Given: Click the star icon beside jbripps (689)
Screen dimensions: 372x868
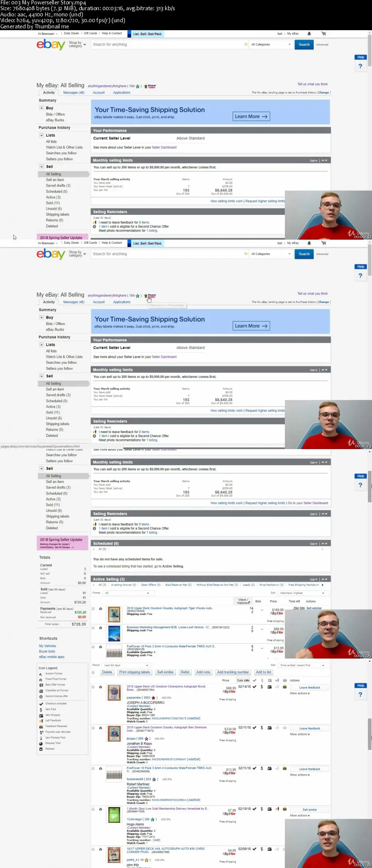Looking at the screenshot, I should pos(146,738).
